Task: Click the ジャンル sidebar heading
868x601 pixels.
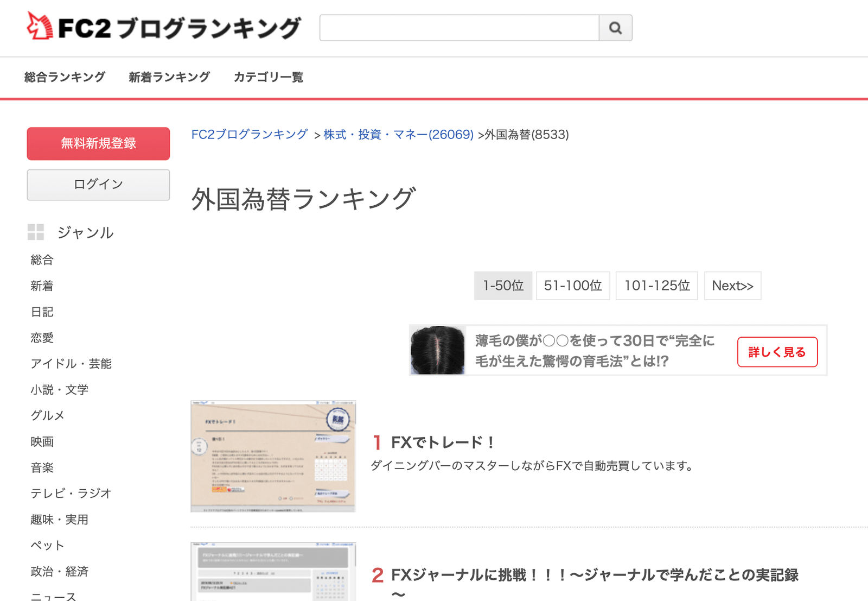Action: [x=85, y=232]
